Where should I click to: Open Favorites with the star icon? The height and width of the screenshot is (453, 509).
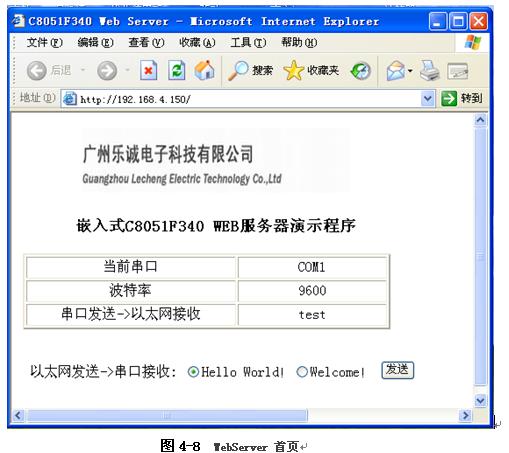tap(293, 70)
